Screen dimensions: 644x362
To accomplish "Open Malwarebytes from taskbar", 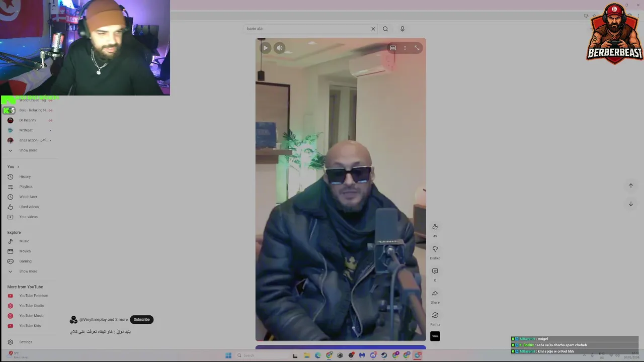I will pyautogui.click(x=362, y=355).
